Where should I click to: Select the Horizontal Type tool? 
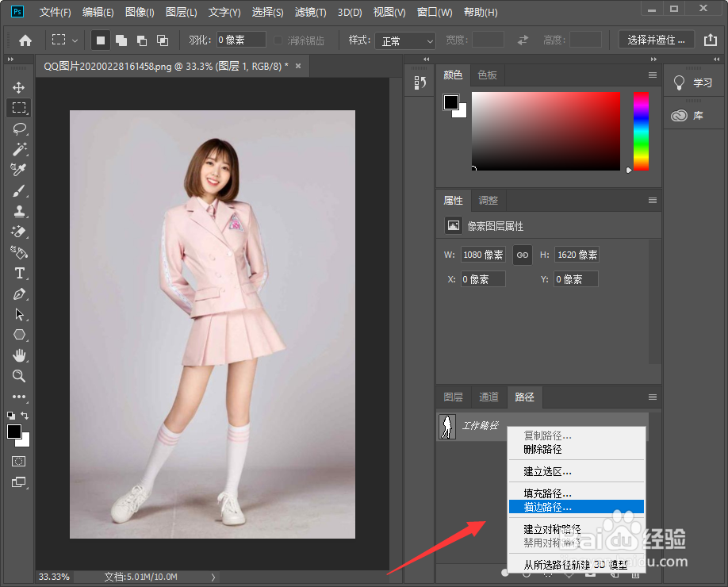coord(19,273)
